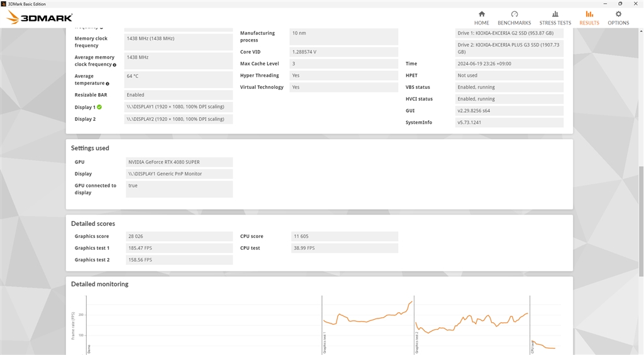The height and width of the screenshot is (355, 644).
Task: Click the Options gear icon
Action: [618, 14]
